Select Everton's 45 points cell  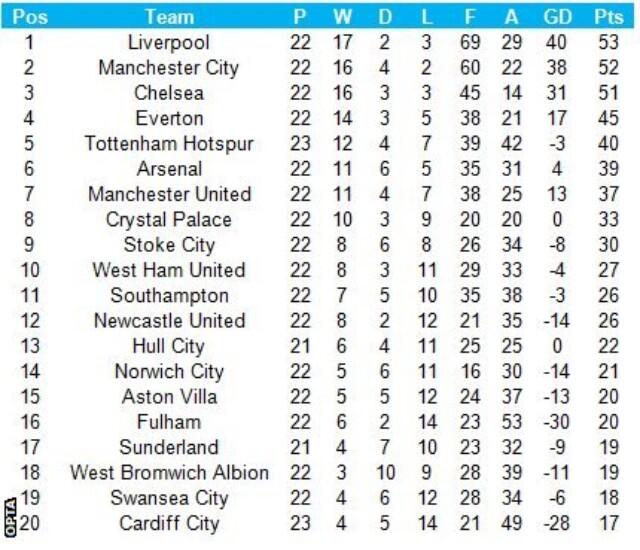click(607, 118)
